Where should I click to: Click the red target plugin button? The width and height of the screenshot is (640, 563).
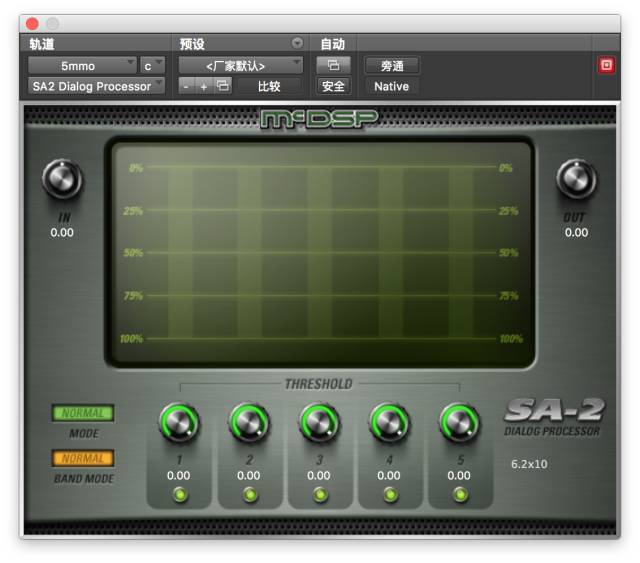(x=607, y=65)
